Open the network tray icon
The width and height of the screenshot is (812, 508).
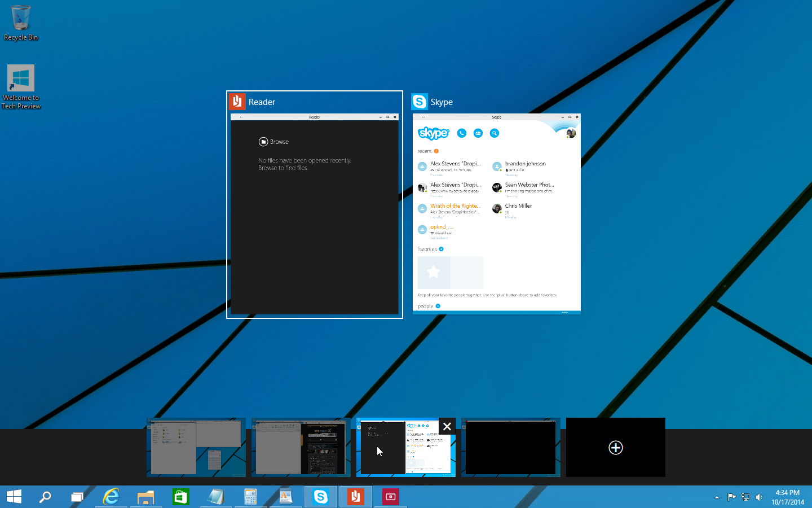745,497
